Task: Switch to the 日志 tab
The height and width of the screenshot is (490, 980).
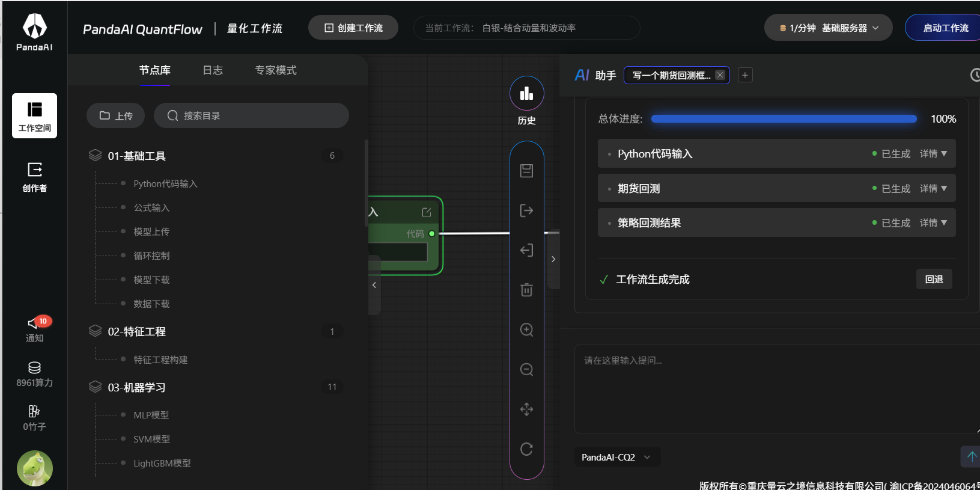Action: [213, 70]
